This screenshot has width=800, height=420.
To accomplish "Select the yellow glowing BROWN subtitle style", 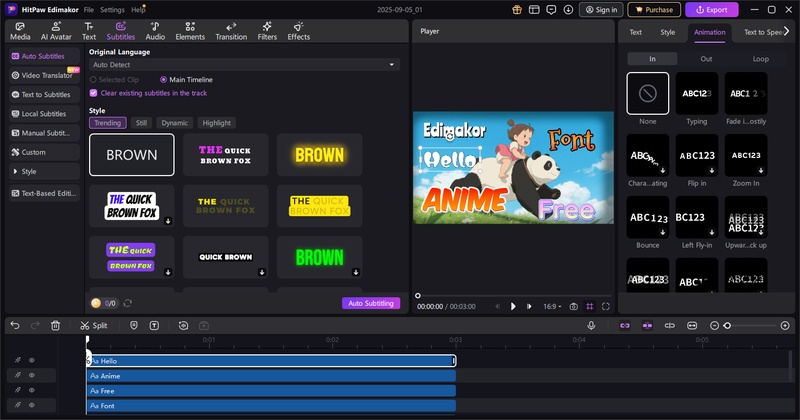I will coord(319,155).
